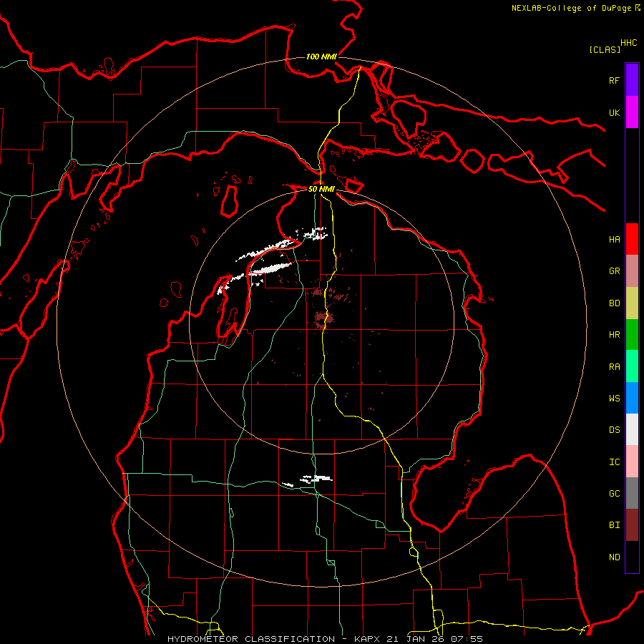The image size is (644, 644).
Task: Pick the dark green HR swatch
Action: (x=632, y=335)
